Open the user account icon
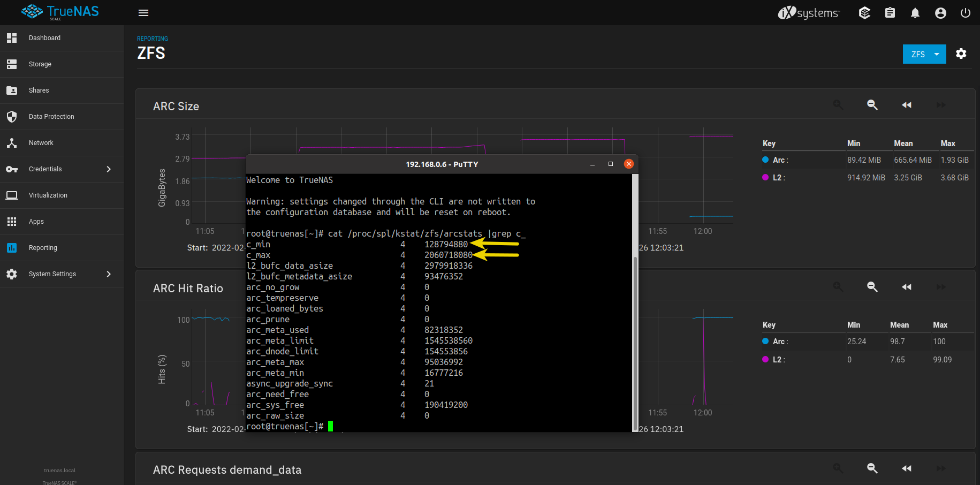This screenshot has height=485, width=980. click(940, 13)
